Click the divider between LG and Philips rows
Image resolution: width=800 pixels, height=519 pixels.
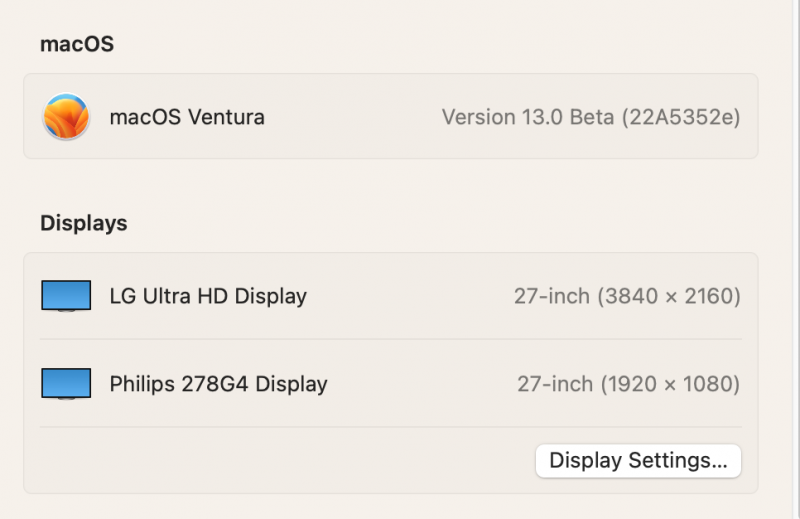[x=390, y=339]
